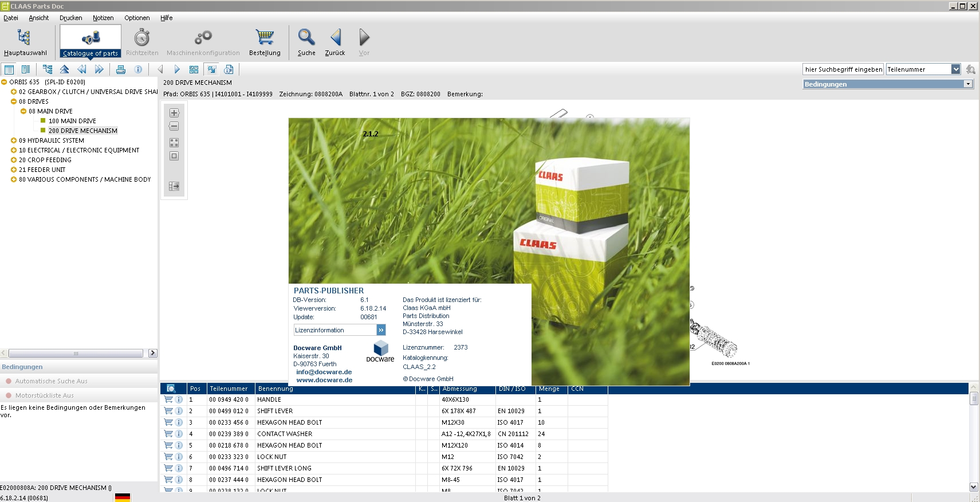The image size is (980, 502).
Task: Click the search-go icon beside Teilenummer
Action: [970, 69]
